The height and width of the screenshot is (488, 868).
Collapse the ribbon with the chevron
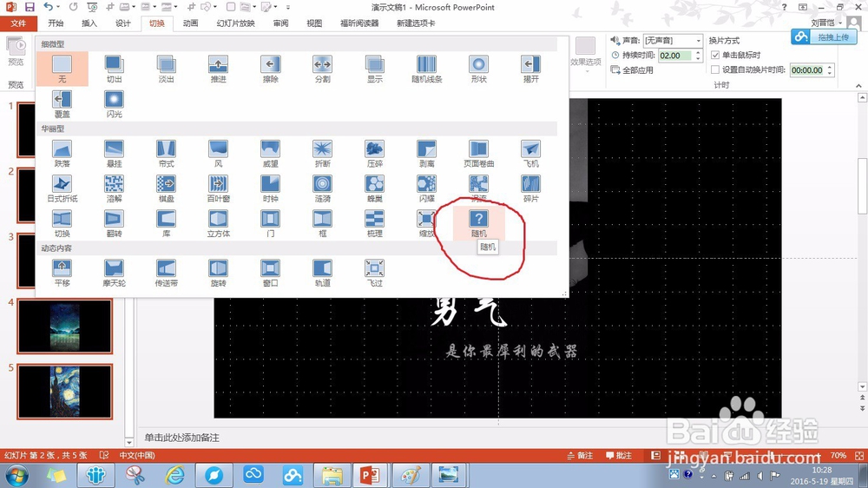pos(858,85)
